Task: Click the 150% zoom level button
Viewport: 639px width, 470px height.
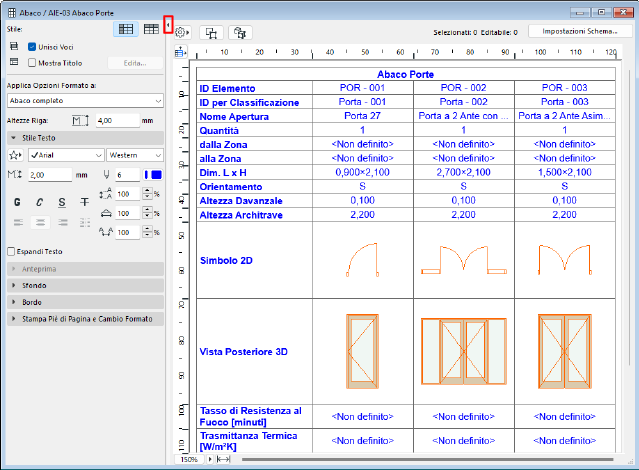Action: click(188, 460)
